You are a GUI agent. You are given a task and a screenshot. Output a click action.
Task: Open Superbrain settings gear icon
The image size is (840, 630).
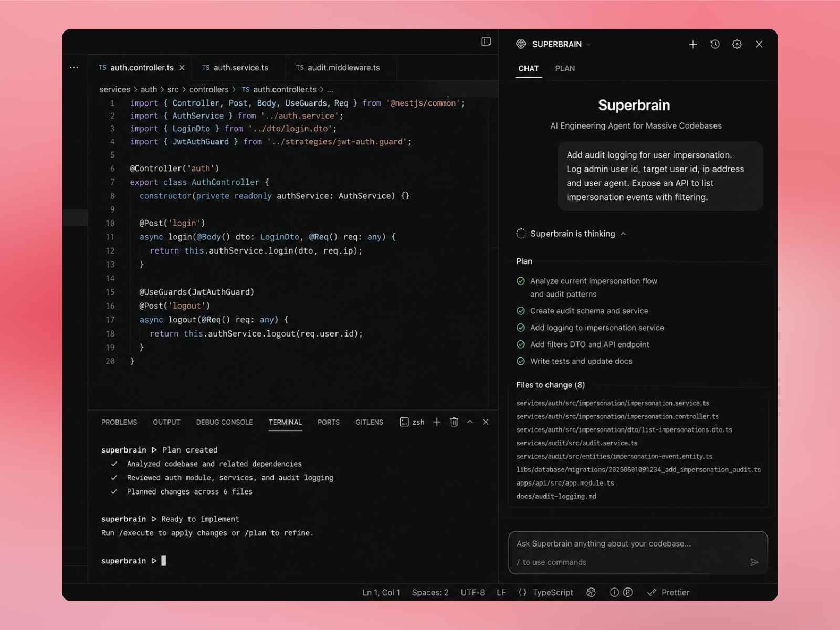pyautogui.click(x=737, y=44)
